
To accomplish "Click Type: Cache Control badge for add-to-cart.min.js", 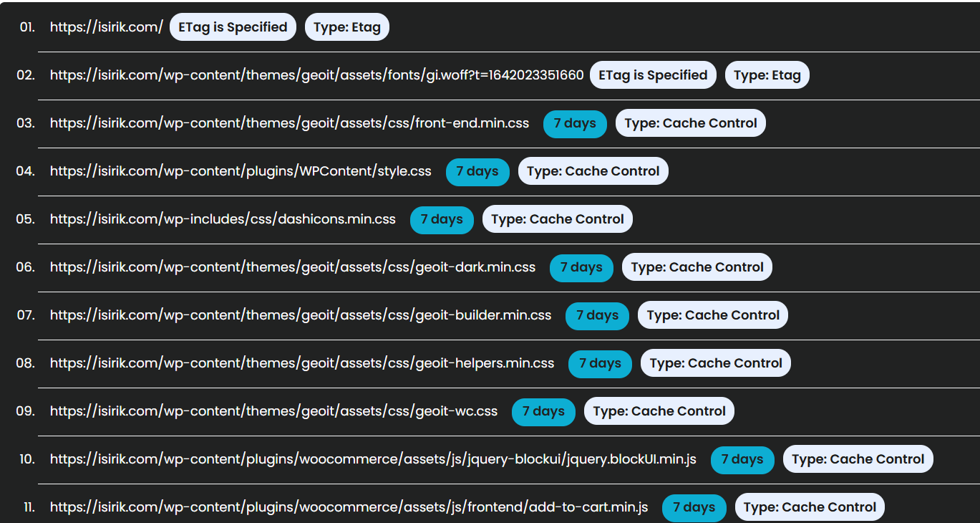I will (810, 507).
